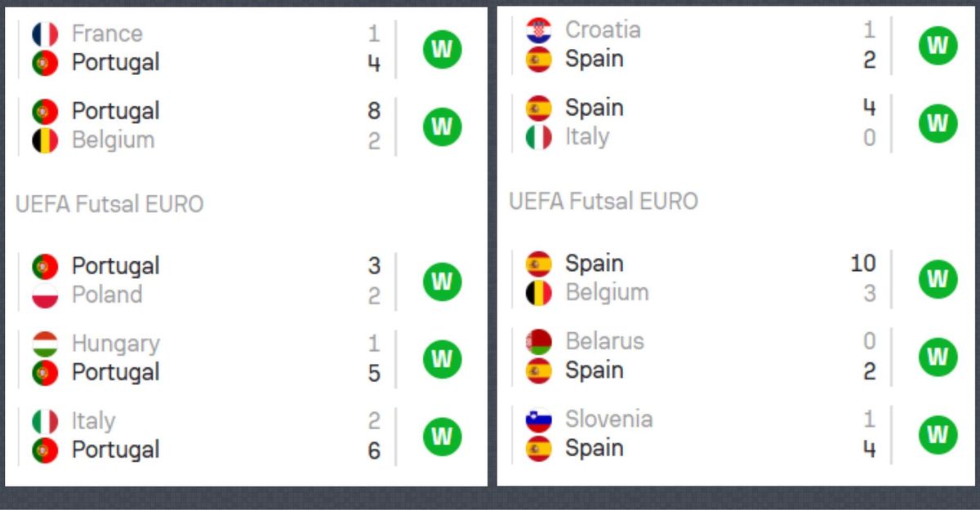The image size is (980, 510).
Task: Select the Croatia team name
Action: click(603, 30)
